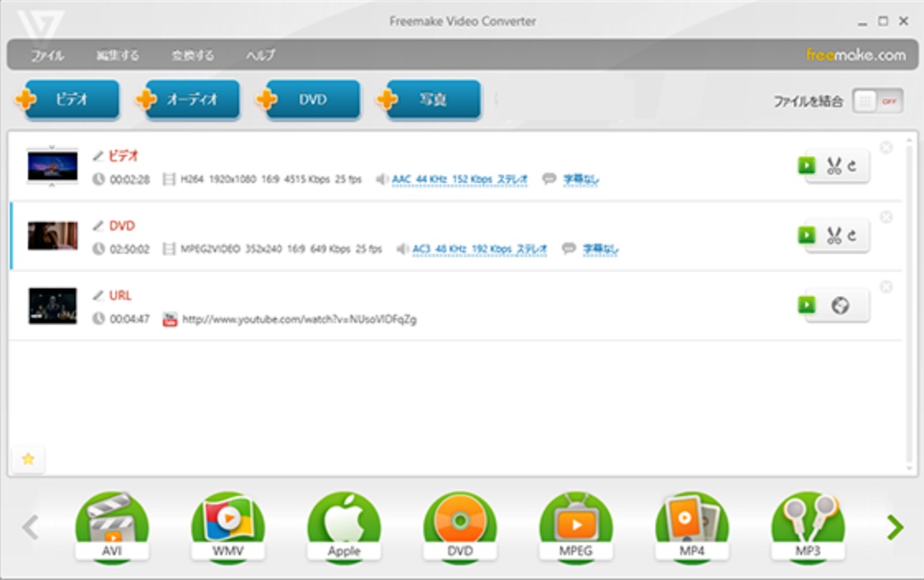Screen dimensions: 924x580
Task: Remove the URL item from the list
Action: click(885, 287)
